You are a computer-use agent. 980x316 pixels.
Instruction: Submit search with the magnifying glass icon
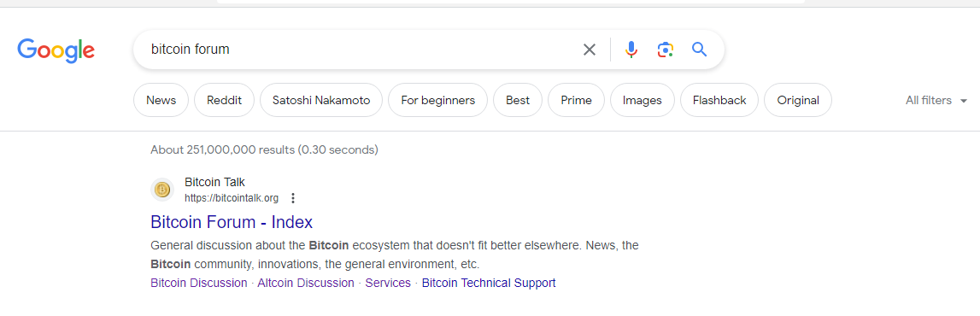[x=700, y=50]
